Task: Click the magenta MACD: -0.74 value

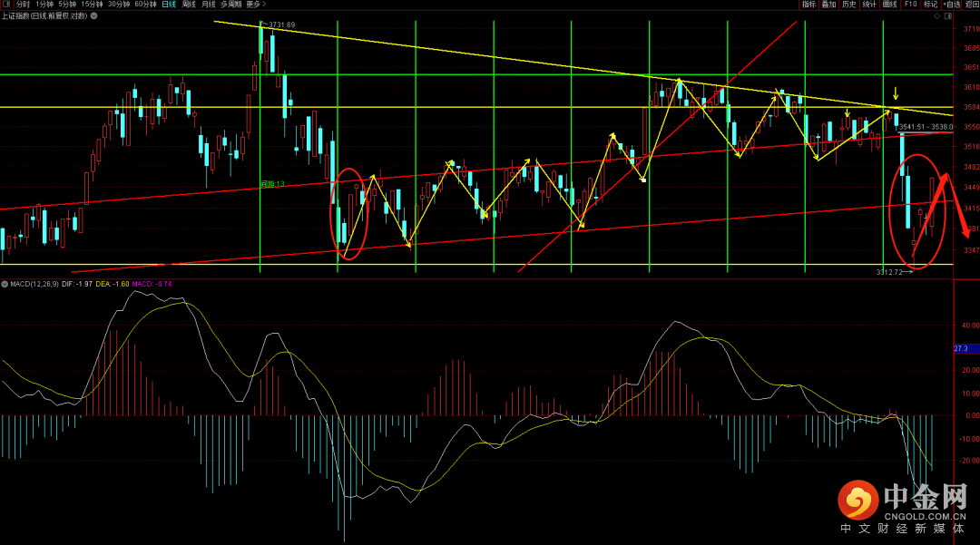Action: [152, 284]
